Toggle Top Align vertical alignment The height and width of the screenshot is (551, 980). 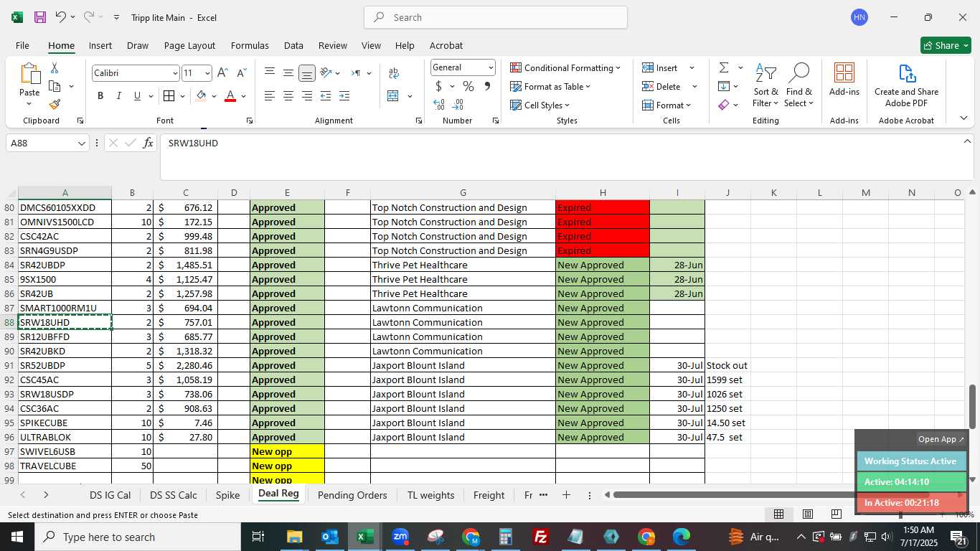pos(270,73)
